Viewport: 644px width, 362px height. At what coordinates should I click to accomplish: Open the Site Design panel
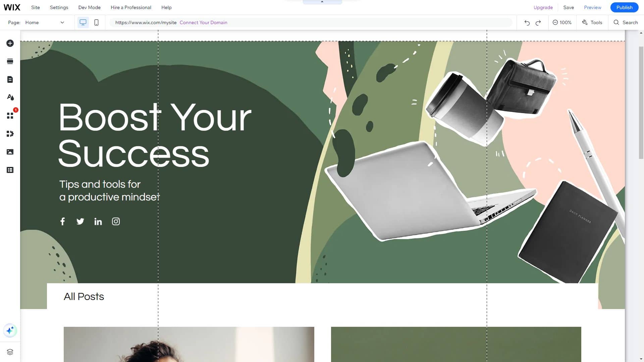(10, 98)
